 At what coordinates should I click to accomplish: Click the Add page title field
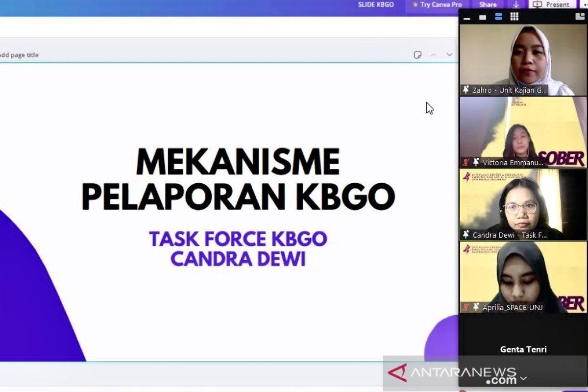tap(19, 55)
